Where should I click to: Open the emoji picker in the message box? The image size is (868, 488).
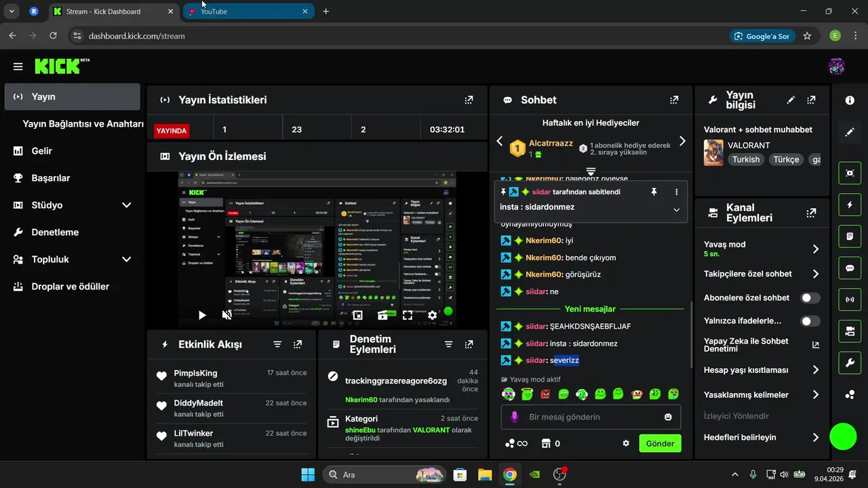668,417
